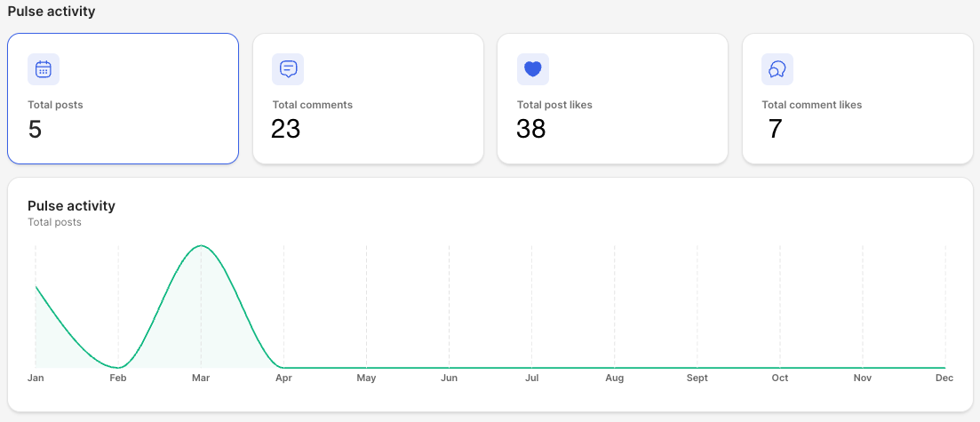The width and height of the screenshot is (980, 422).
Task: Click the value 7 under Total comment likes
Action: (x=775, y=129)
